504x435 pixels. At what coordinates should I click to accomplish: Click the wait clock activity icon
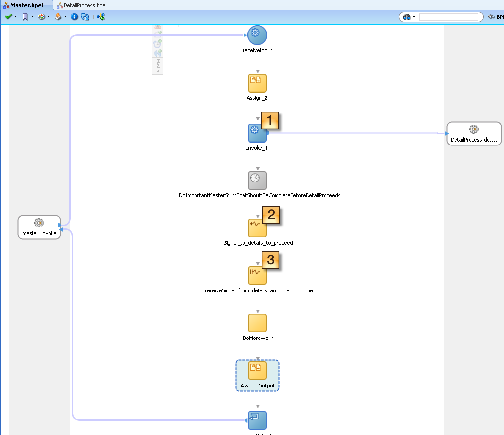point(257,180)
